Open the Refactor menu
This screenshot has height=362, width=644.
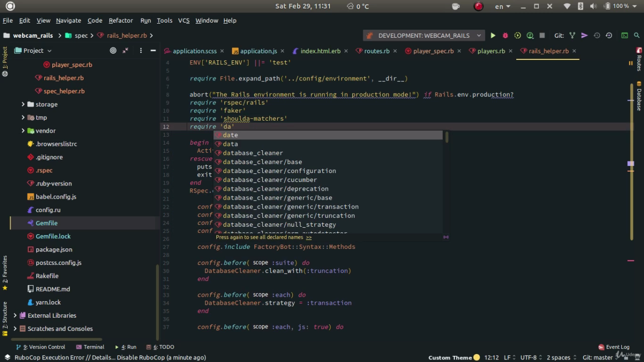[121, 20]
